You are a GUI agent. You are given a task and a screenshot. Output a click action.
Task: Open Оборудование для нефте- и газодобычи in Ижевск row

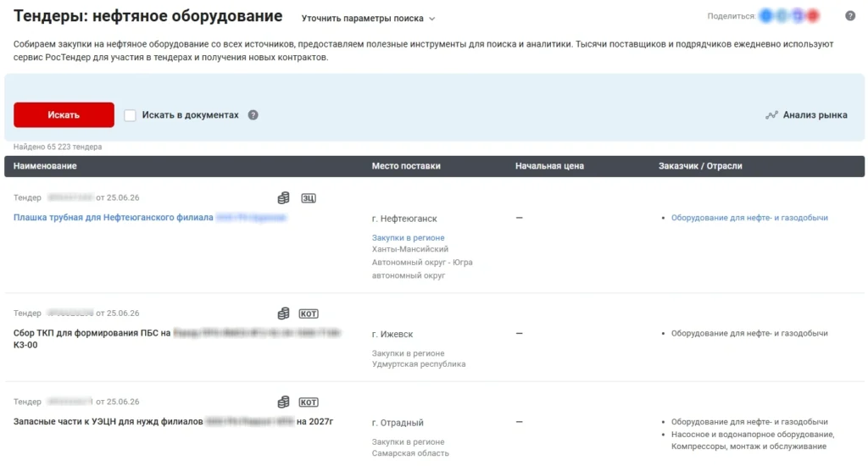click(749, 333)
